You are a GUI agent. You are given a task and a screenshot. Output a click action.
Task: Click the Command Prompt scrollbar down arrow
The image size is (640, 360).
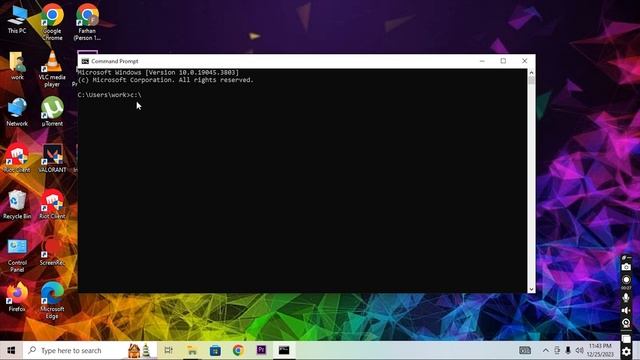coord(531,289)
